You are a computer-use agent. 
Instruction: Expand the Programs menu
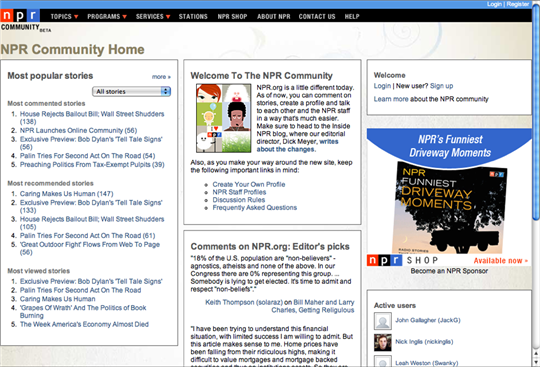pos(107,16)
